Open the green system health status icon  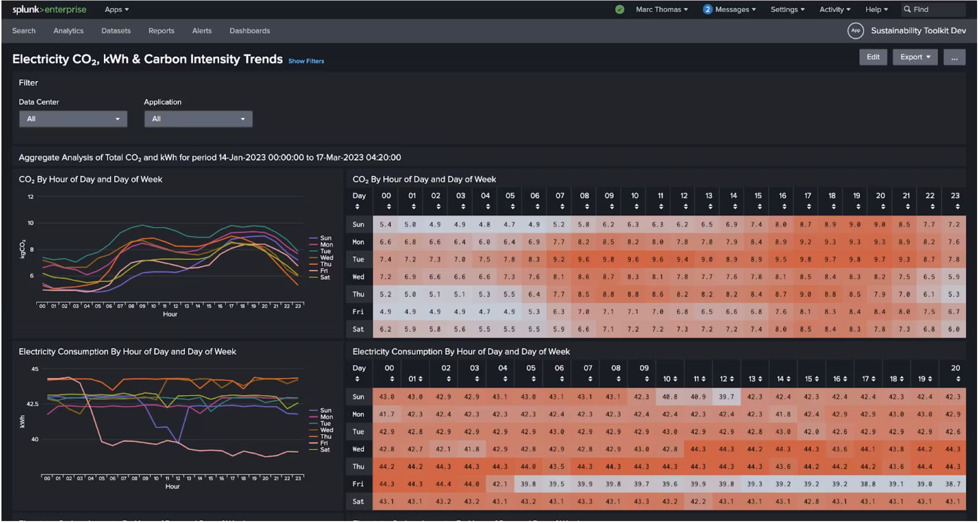(621, 9)
